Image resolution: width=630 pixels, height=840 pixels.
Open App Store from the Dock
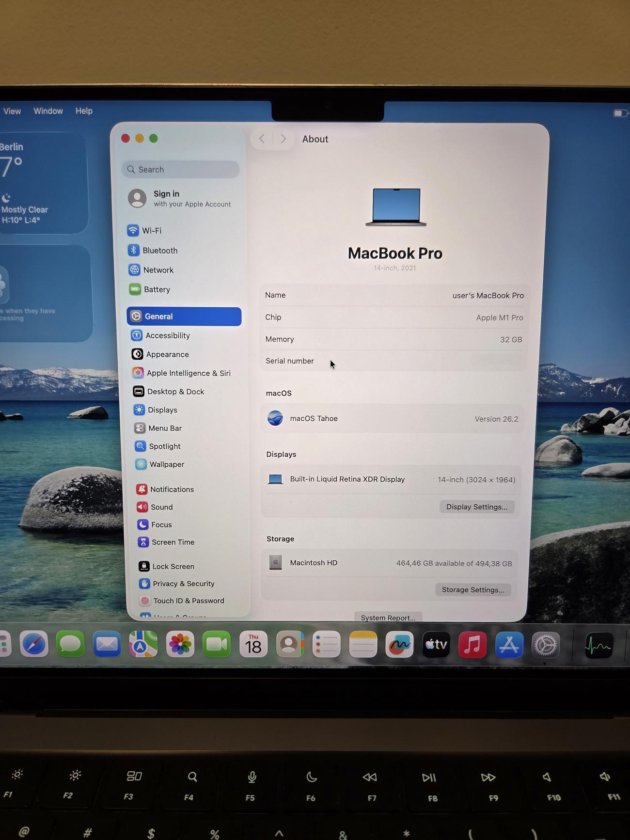pyautogui.click(x=509, y=645)
